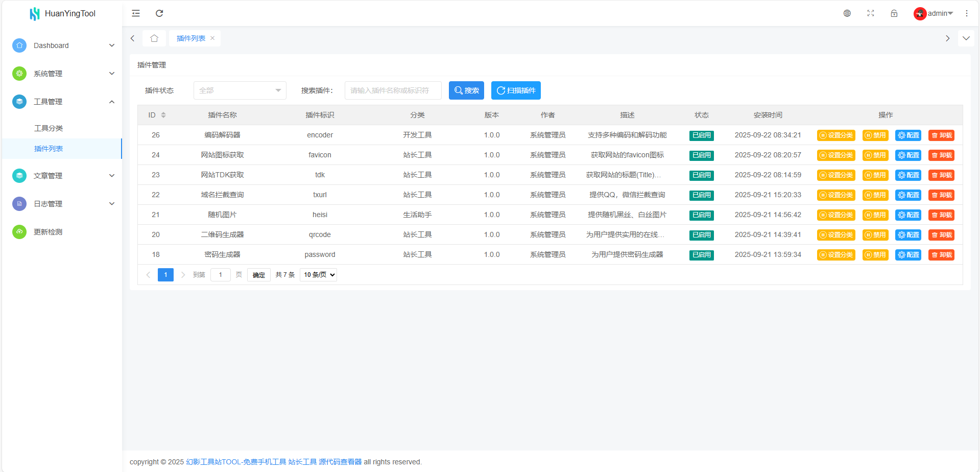Click the lock screen icon
The width and height of the screenshot is (980, 472).
[x=894, y=13]
